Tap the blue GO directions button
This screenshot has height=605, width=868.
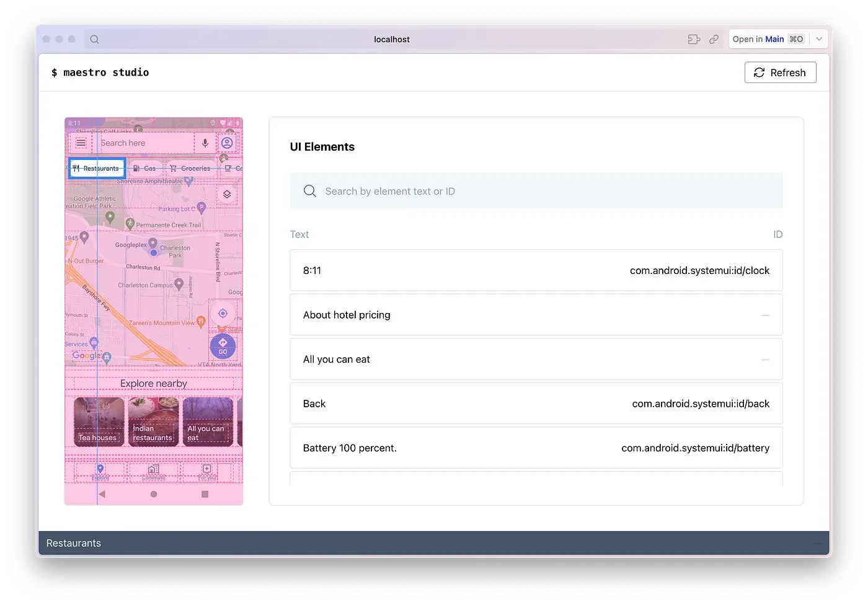coord(223,346)
